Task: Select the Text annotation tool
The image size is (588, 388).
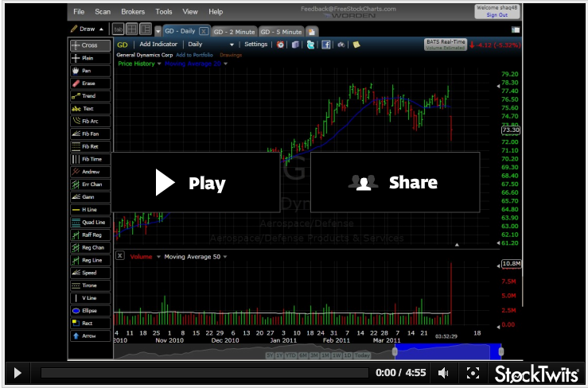Action: pyautogui.click(x=90, y=109)
